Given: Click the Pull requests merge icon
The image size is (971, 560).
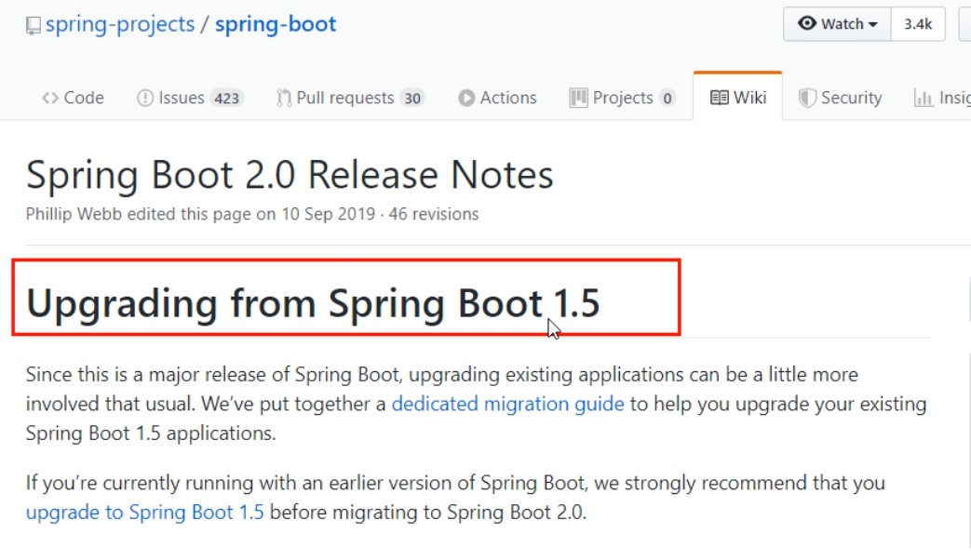Looking at the screenshot, I should click(x=284, y=98).
